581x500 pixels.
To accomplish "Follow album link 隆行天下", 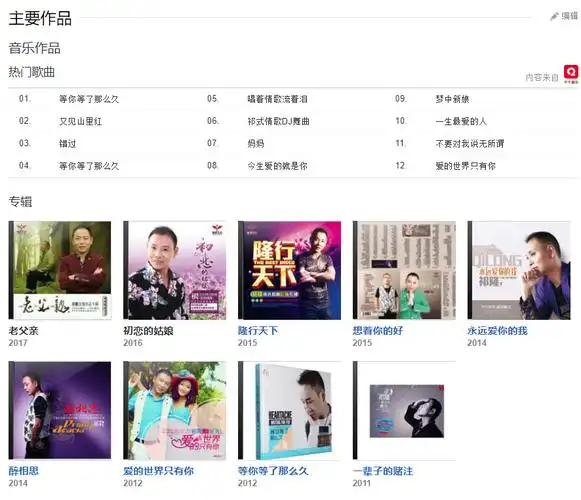I will click(258, 331).
